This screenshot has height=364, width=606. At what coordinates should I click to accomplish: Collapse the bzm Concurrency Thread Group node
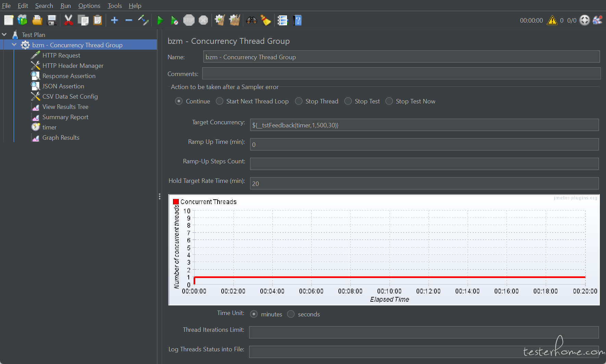tap(14, 45)
